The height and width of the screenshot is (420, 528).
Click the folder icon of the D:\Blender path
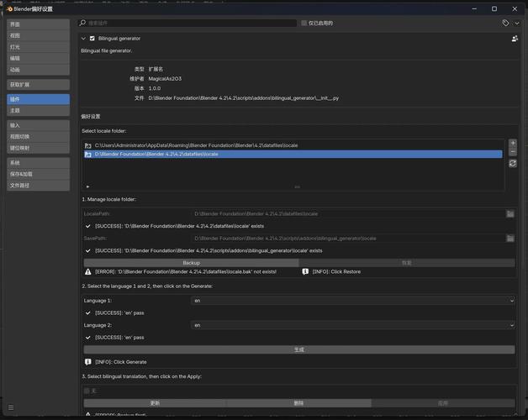point(88,155)
